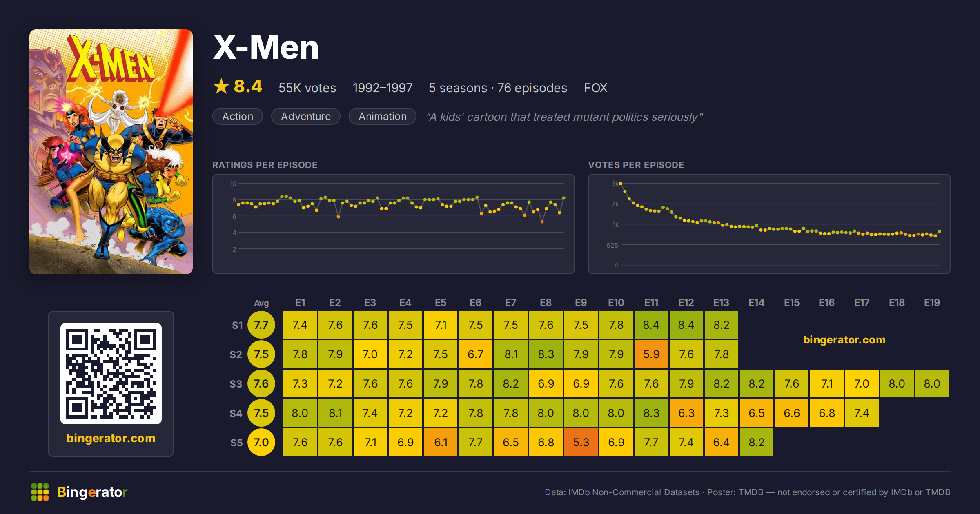Viewport: 980px width, 514px height.
Task: Click the X-Men poster thumbnail
Action: point(111,152)
